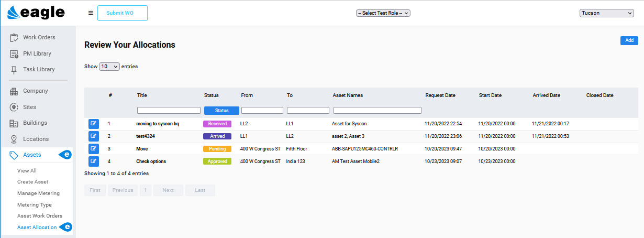Edit the 'Move' allocation row
644x238 pixels.
click(94, 149)
